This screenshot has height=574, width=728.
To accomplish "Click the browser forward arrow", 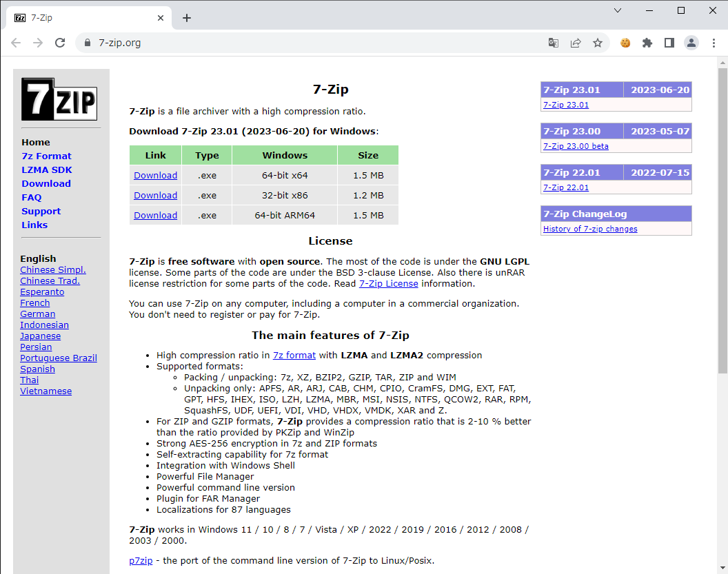I will click(38, 43).
